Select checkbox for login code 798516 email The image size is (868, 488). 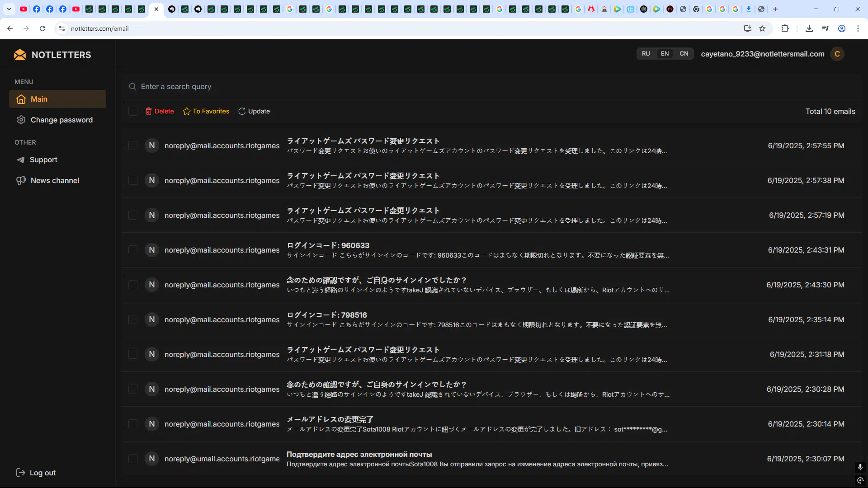click(x=132, y=319)
